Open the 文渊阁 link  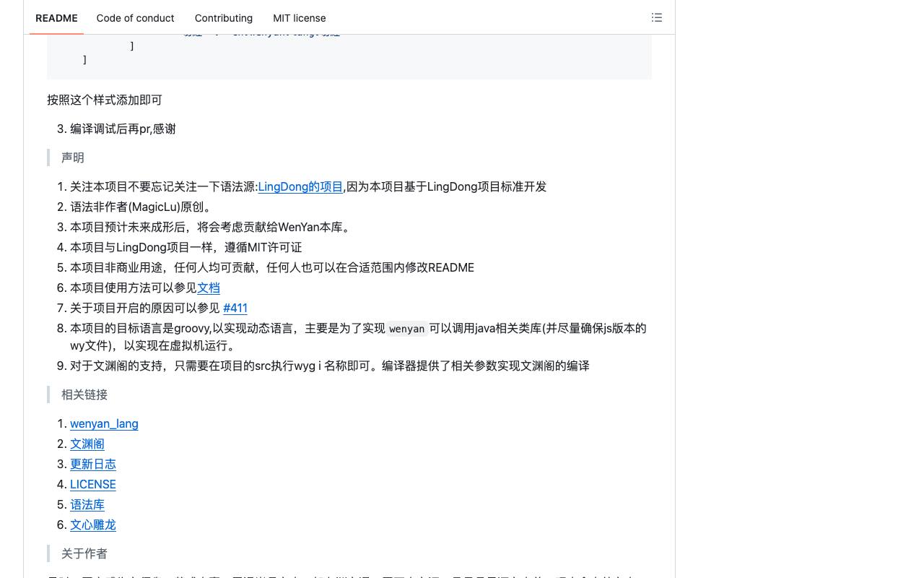coord(87,444)
